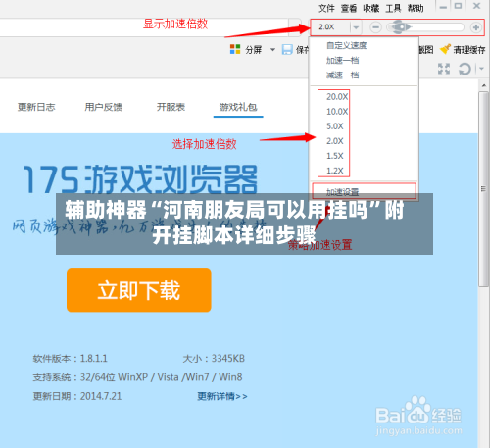Screen dimensions: 490x448
Task: Open the 更新详情>> link
Action: click(x=222, y=396)
